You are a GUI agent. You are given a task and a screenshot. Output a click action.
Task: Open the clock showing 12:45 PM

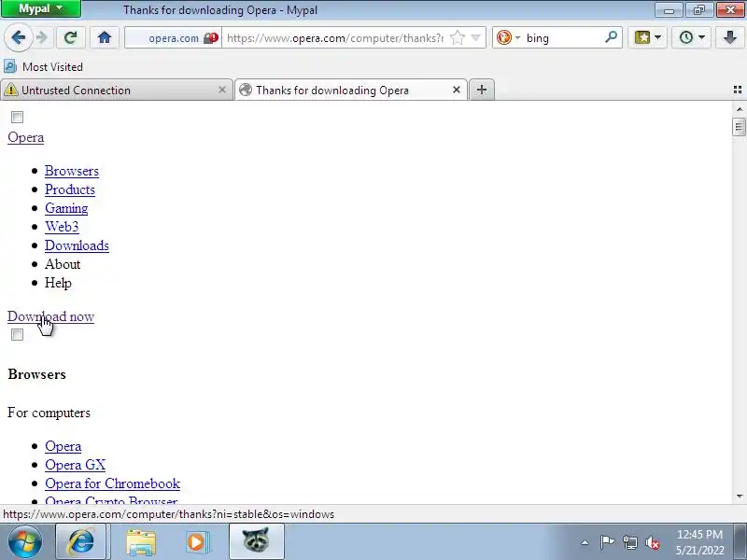699,542
